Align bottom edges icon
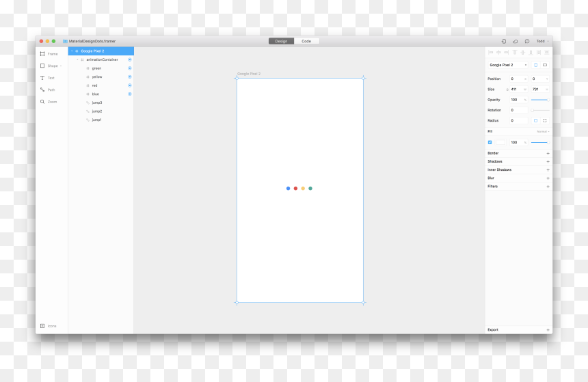Screen dimensions: 588x382 (x=531, y=53)
